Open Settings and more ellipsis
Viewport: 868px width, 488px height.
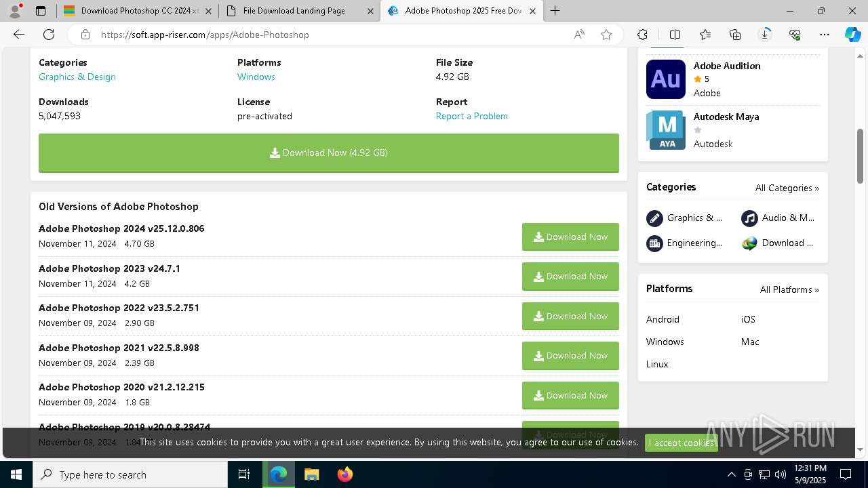coord(825,35)
